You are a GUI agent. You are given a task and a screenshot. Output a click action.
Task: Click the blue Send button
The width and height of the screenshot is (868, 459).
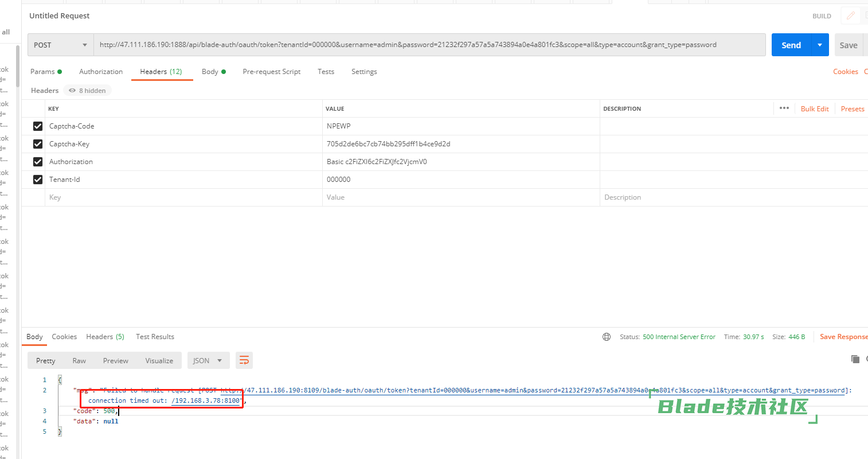(x=792, y=45)
